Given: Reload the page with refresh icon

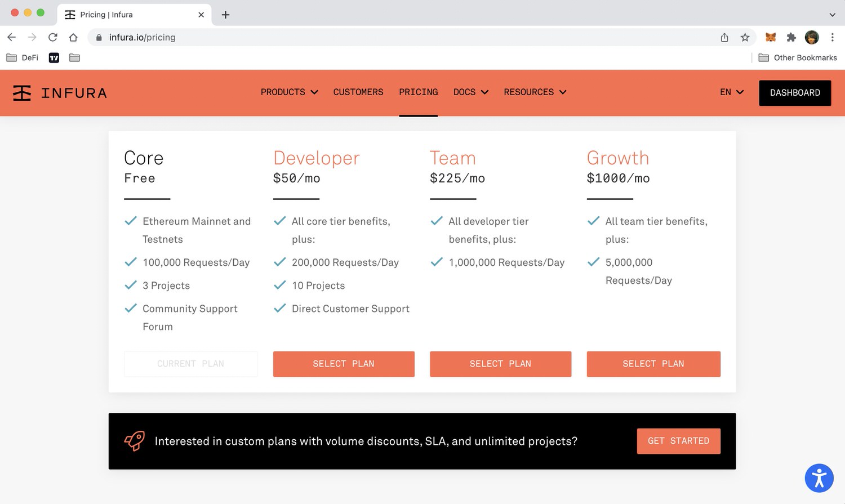Looking at the screenshot, I should click(x=53, y=37).
